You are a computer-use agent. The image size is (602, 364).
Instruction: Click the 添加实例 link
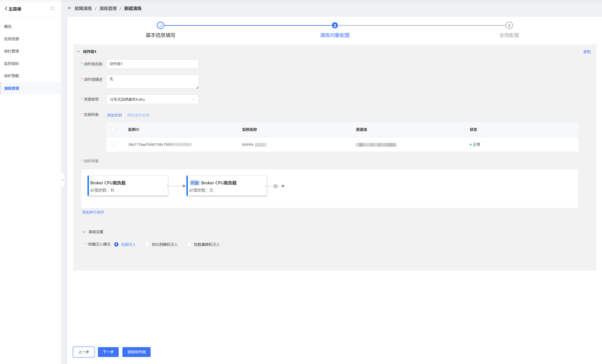(x=114, y=115)
